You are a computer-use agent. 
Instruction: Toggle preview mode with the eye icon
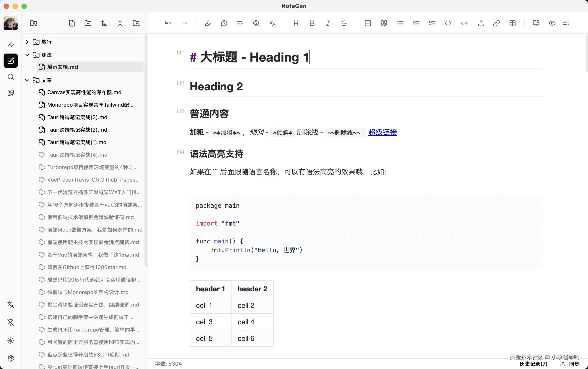click(x=552, y=23)
